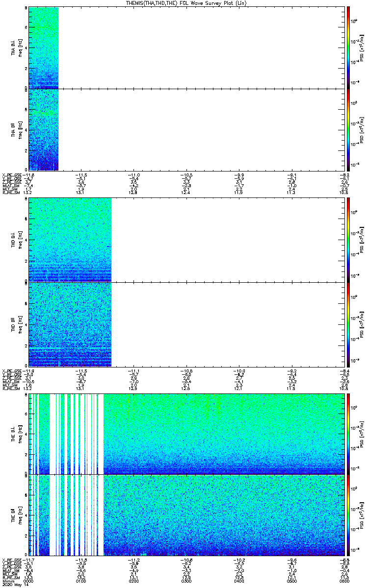Viewport: 368px width, 588px height.
Task: Select the THA B-parallel spectrogram panel
Action: point(187,130)
